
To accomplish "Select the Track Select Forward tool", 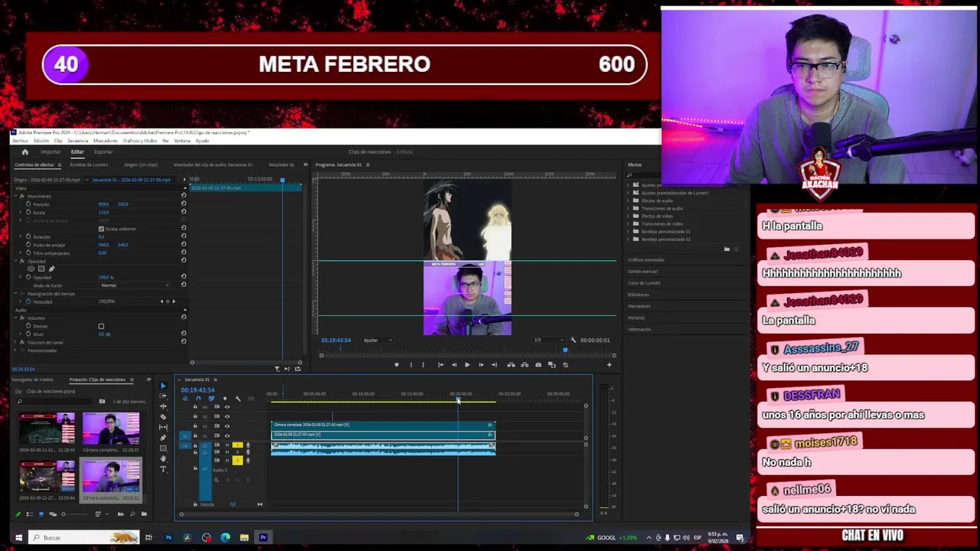I will (163, 396).
